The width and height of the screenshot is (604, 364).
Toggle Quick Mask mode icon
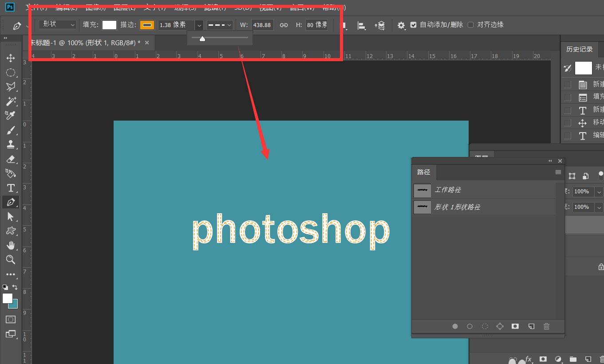(x=11, y=319)
